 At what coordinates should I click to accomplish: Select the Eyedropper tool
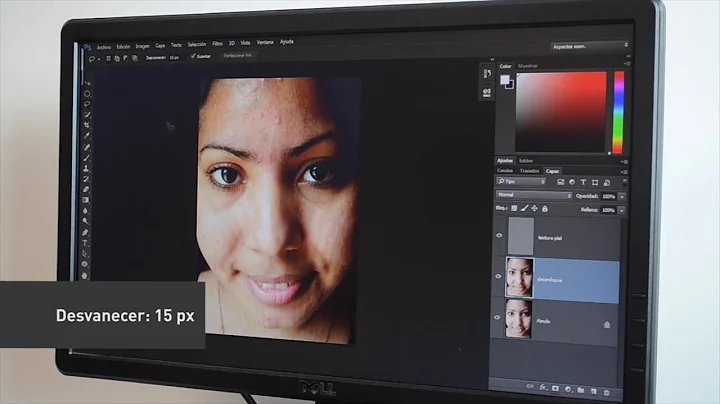[x=87, y=136]
